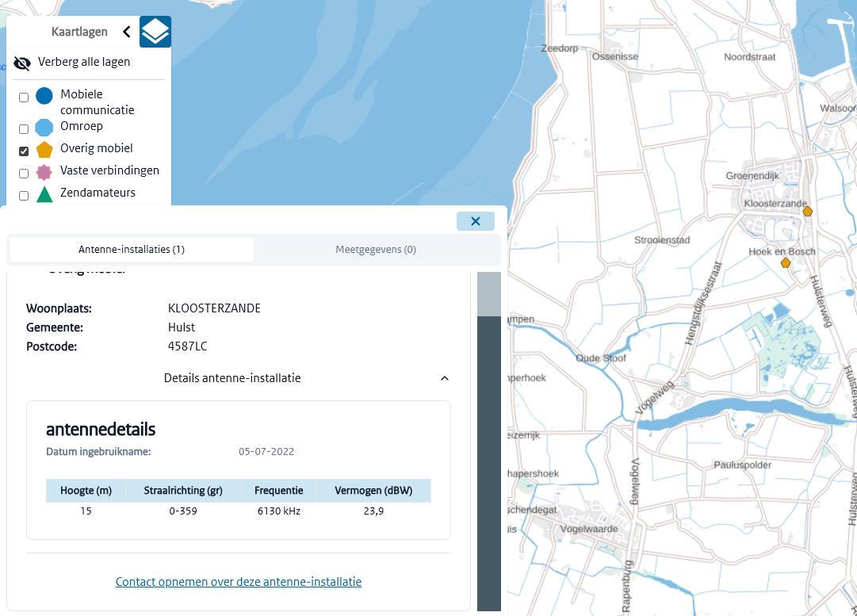This screenshot has width=857, height=616.
Task: Switch to the Meetgegevens (0) tab
Action: tap(376, 250)
